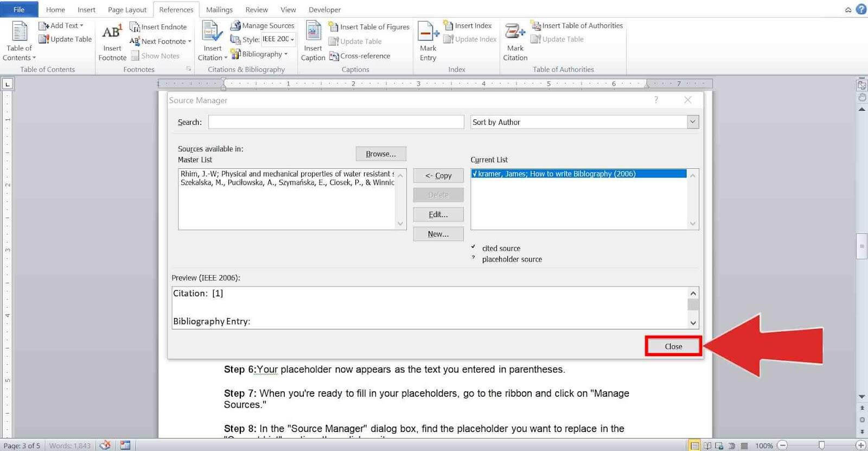Open Manage Sources

pos(262,26)
